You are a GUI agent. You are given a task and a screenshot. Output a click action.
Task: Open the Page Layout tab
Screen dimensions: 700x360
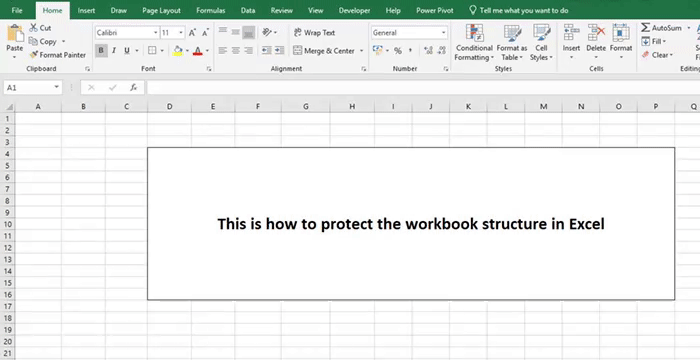coord(161,11)
